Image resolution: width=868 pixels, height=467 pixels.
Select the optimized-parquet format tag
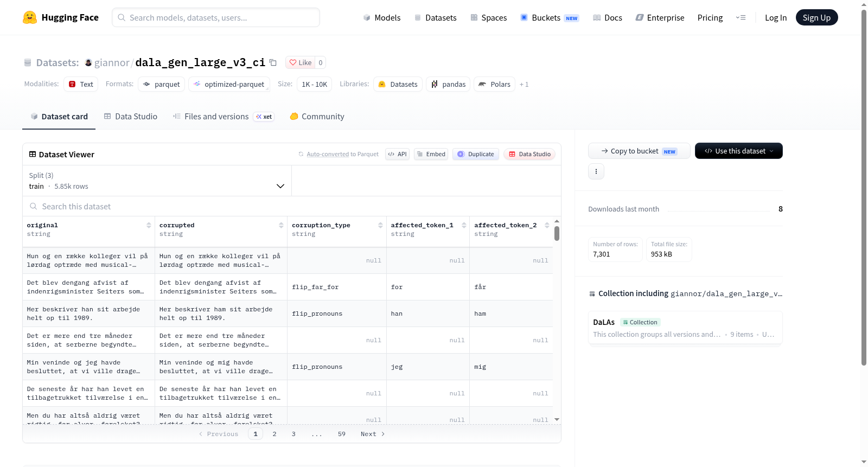click(x=229, y=84)
